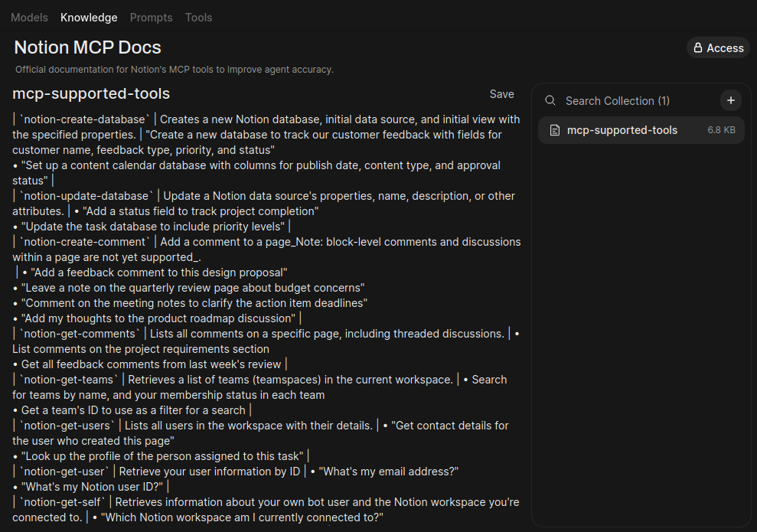Click the document icon beside mcp-supported-tools

(x=554, y=130)
